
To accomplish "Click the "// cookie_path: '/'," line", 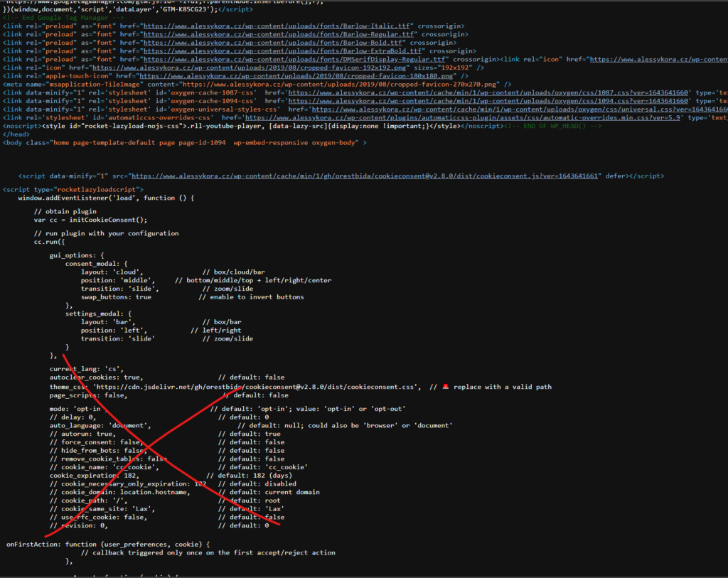I will click(89, 501).
